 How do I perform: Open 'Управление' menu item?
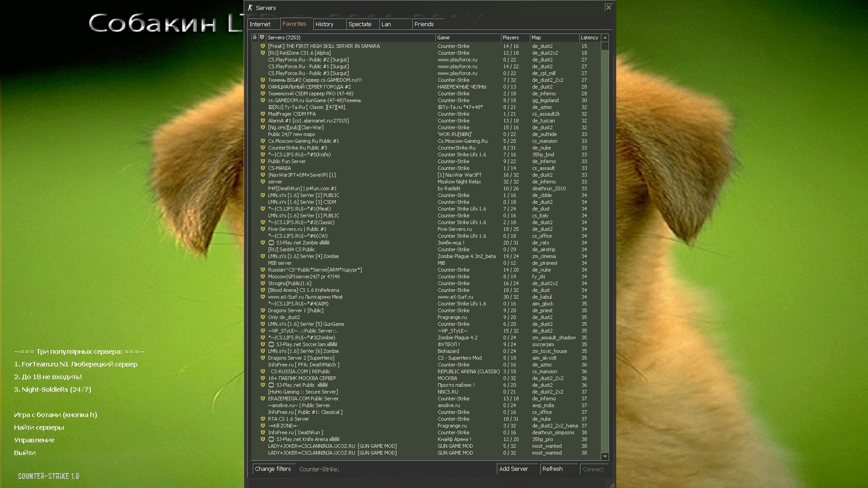[34, 440]
